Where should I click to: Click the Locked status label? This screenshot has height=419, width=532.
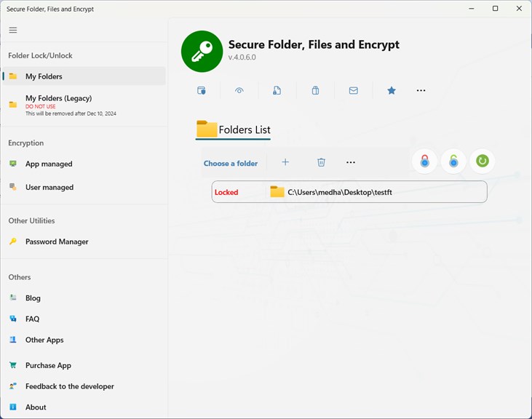[x=226, y=192]
